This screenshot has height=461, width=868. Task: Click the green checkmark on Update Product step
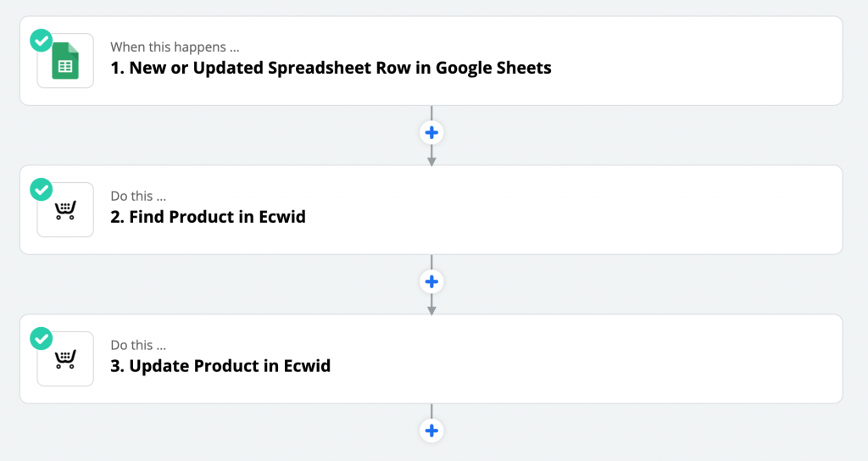41,338
